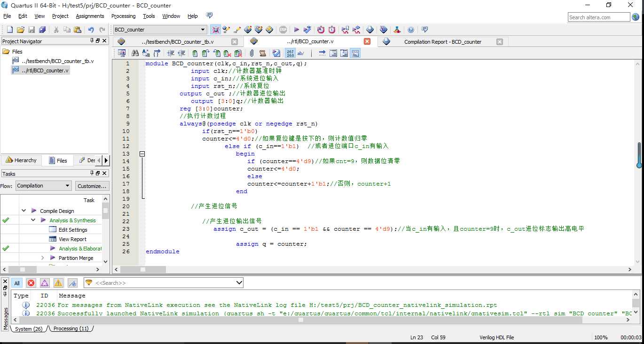Toggle line numbers display button 267/268
The height and width of the screenshot is (344, 644).
pyautogui.click(x=290, y=53)
